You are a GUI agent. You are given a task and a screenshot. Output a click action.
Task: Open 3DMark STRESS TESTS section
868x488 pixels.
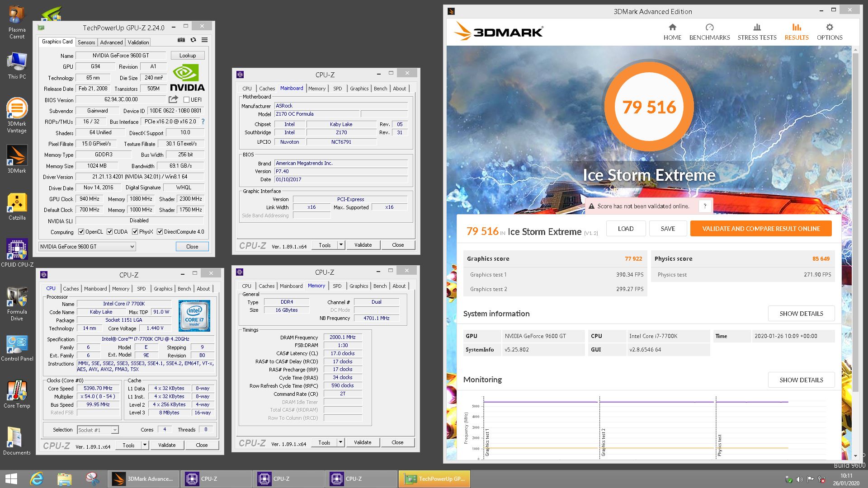coord(757,32)
